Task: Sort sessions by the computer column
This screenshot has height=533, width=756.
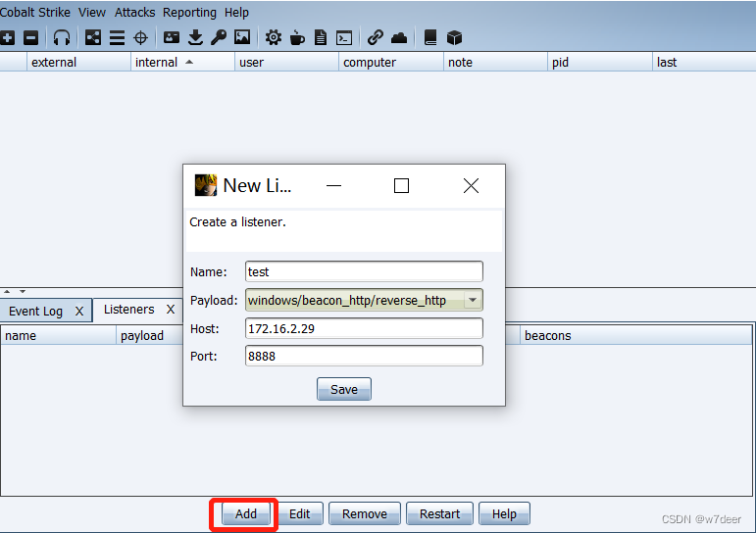Action: 391,62
